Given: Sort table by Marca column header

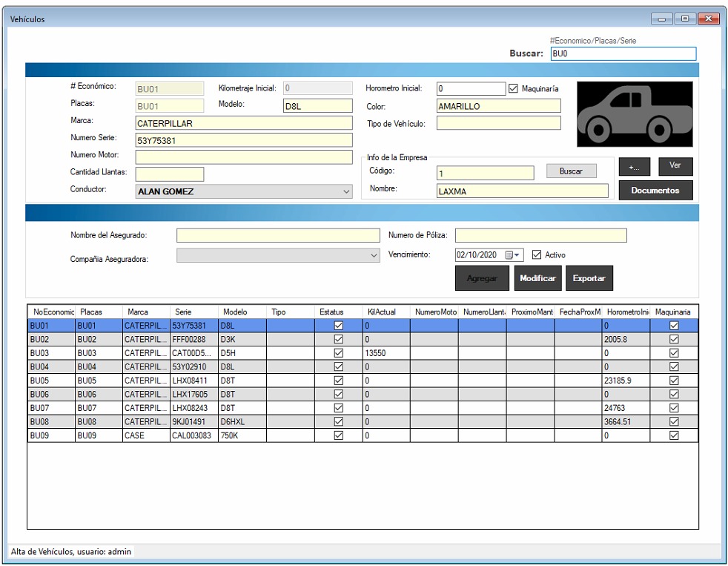Looking at the screenshot, I should 147,312.
